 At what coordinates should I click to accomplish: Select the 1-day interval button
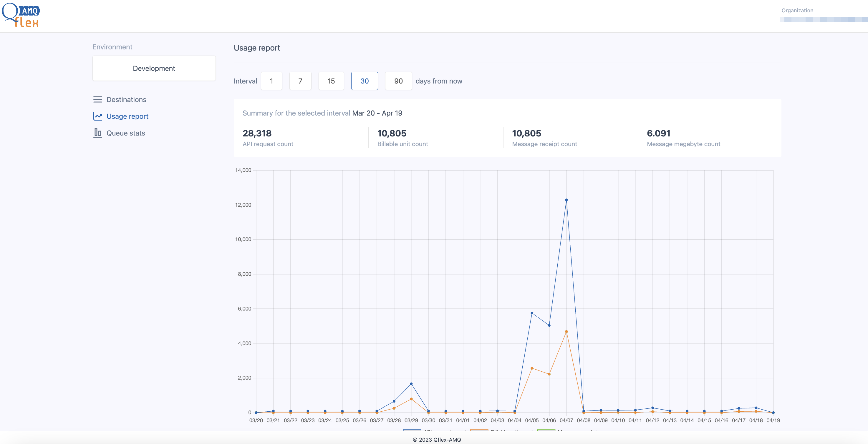(x=271, y=80)
